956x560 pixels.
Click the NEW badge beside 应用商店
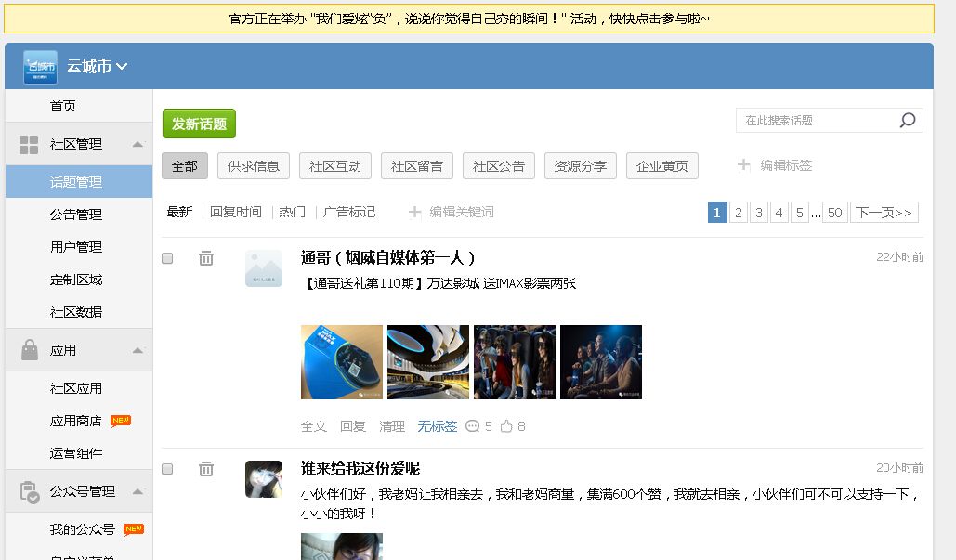[121, 421]
